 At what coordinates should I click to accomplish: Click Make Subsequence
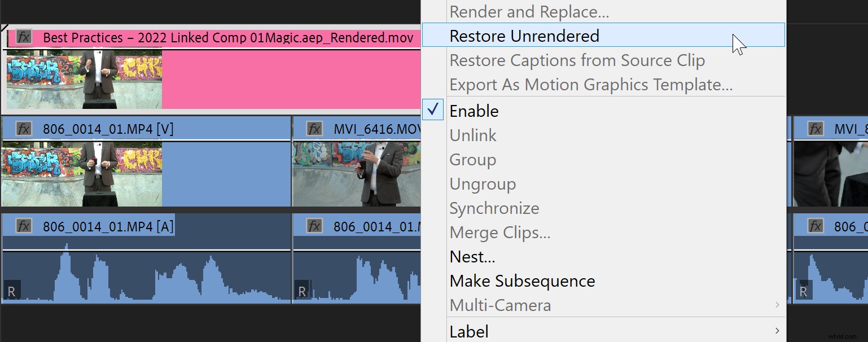[x=522, y=280]
